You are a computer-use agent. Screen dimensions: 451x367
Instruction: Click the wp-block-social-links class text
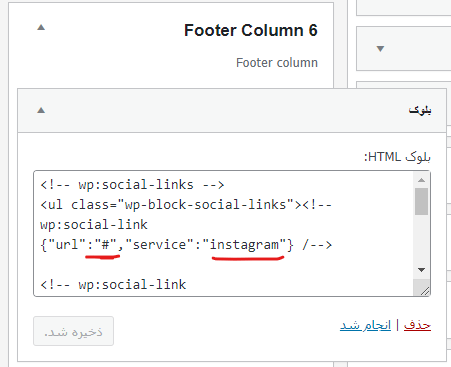[205, 205]
